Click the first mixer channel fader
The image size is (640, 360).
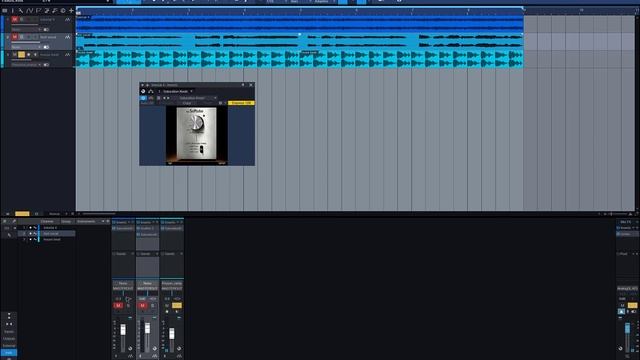(x=123, y=329)
